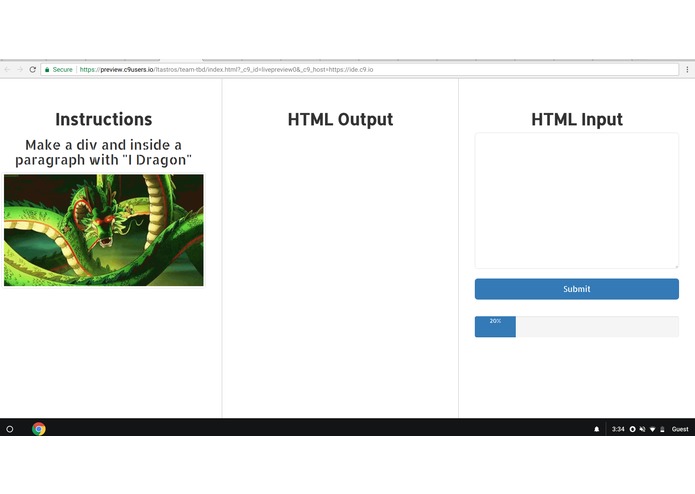Click the 20% label in progress bar
This screenshot has width=695, height=494.
[495, 321]
